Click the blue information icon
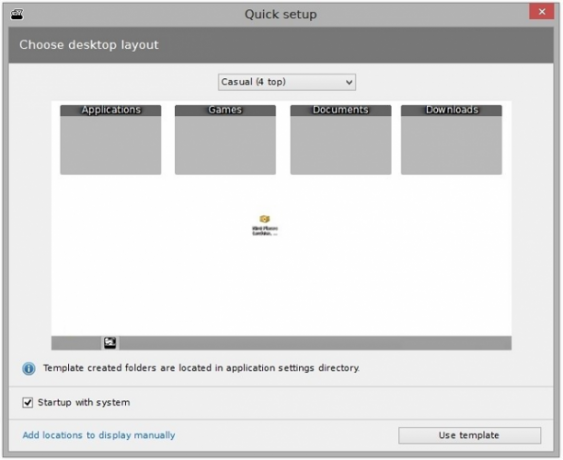The width and height of the screenshot is (563, 460). click(29, 368)
